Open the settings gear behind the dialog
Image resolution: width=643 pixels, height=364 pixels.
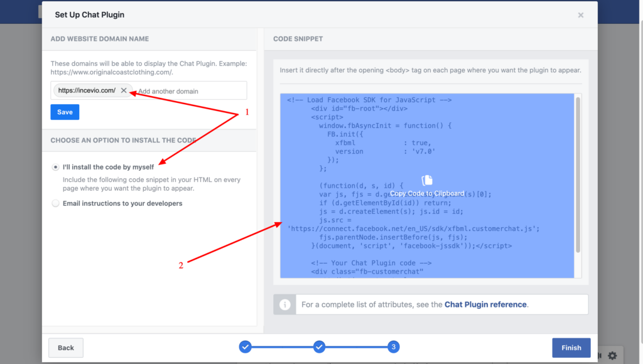click(x=612, y=356)
